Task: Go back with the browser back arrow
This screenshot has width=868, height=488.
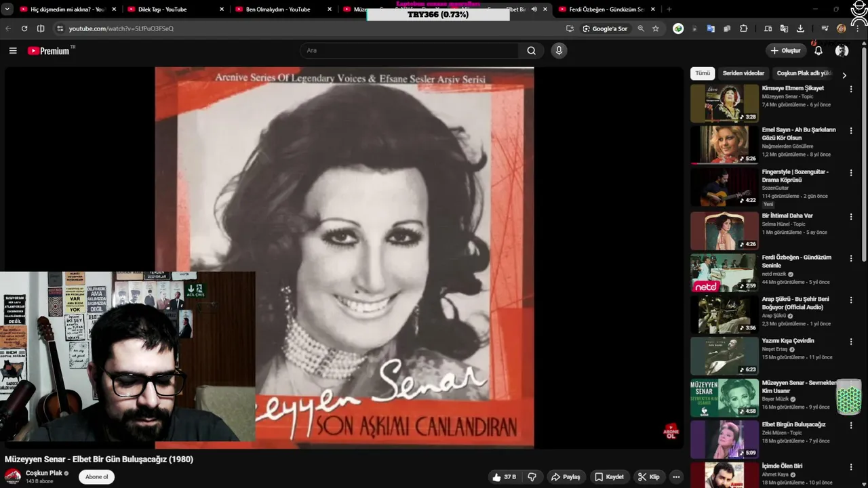Action: pos(8,28)
